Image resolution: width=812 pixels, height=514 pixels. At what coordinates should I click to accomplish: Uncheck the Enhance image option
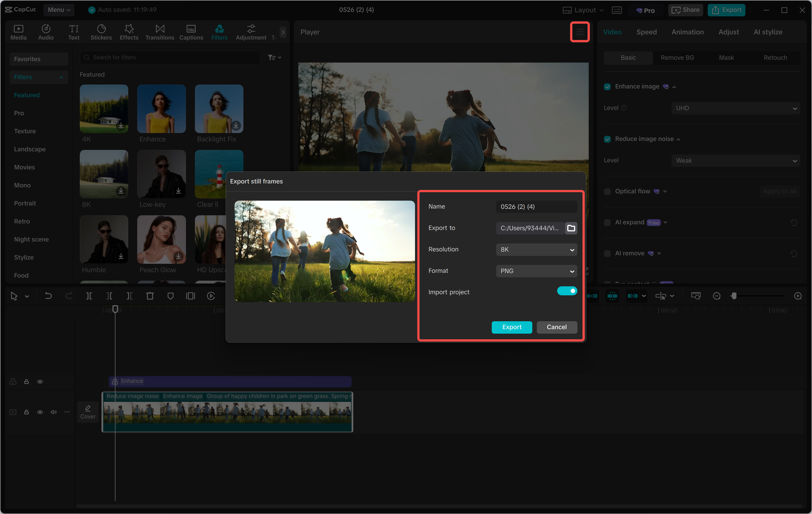607,87
